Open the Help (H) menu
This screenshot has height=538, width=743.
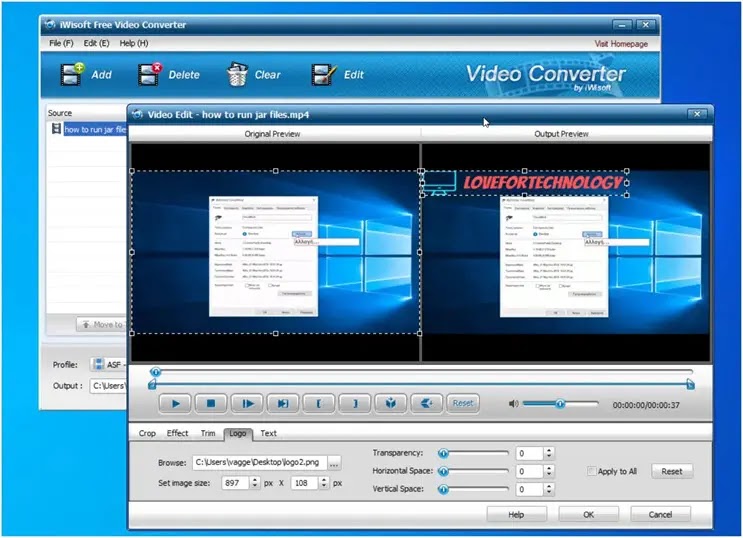tap(134, 43)
